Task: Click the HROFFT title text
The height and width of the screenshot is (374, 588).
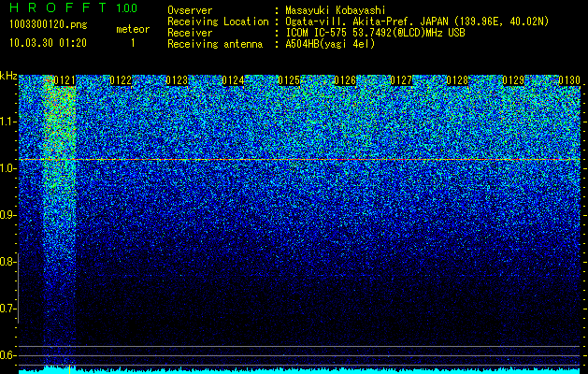Action: (58, 7)
